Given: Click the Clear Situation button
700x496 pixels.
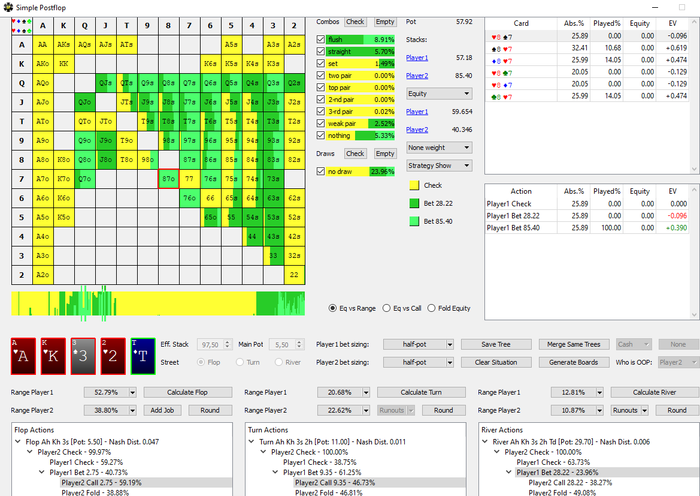Looking at the screenshot, I should point(496,362).
